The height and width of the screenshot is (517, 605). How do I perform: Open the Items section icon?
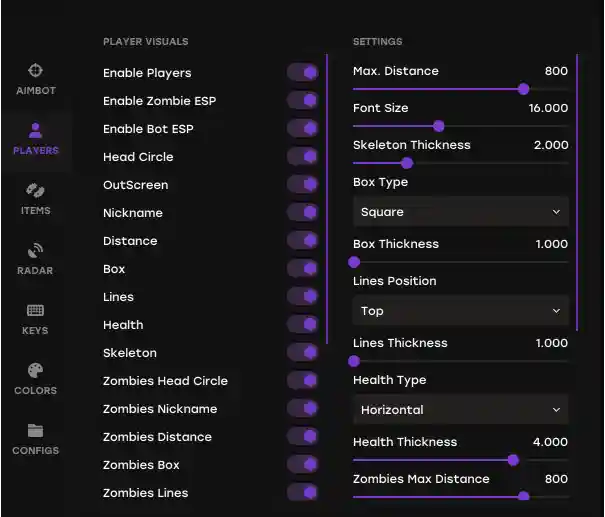[x=35, y=190]
